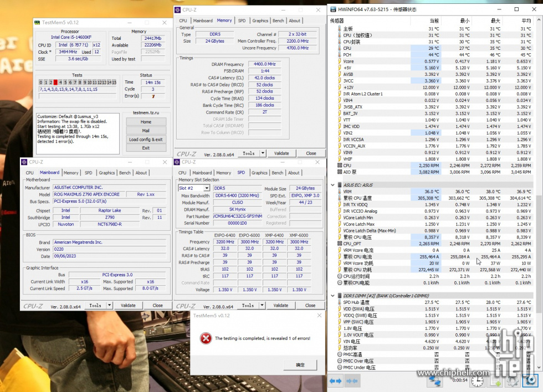Click the DRAM Frequency 4400.0 MHz value
The height and width of the screenshot is (392, 543).
point(265,64)
